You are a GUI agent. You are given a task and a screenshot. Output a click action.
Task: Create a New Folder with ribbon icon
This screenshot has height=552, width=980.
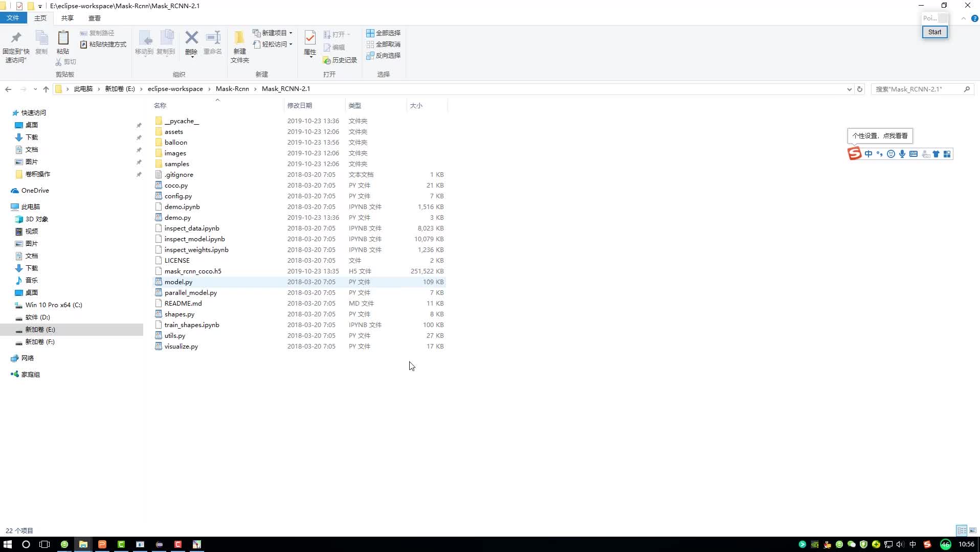[239, 38]
